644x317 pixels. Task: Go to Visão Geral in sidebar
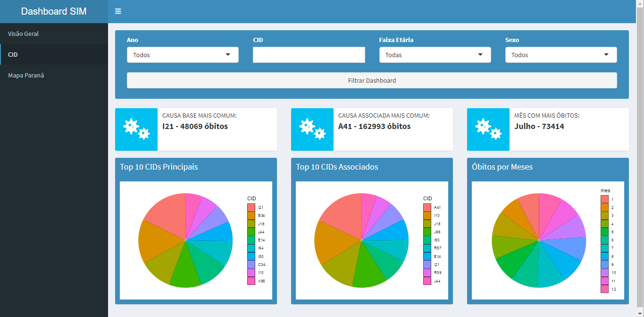click(x=24, y=34)
